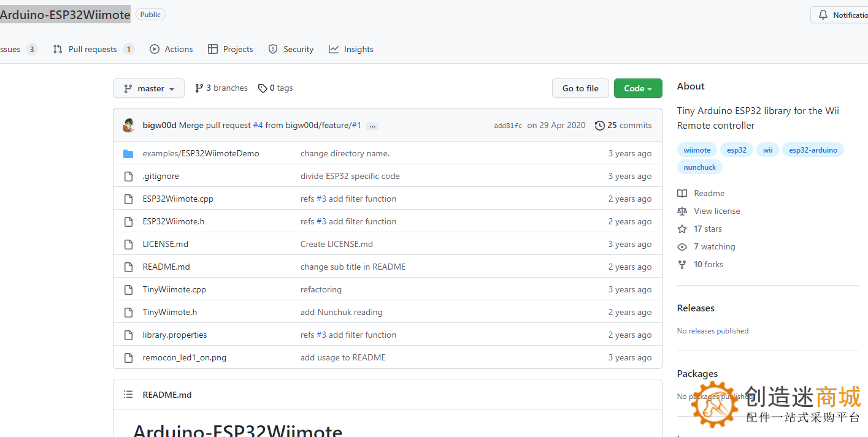
Task: Open pull request #4 link
Action: [x=258, y=125]
